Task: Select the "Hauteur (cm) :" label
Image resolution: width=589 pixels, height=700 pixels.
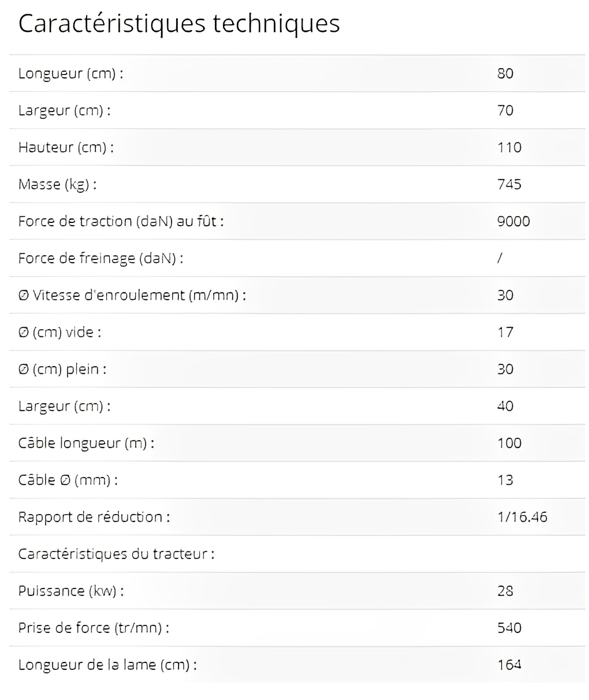Action: [x=66, y=148]
